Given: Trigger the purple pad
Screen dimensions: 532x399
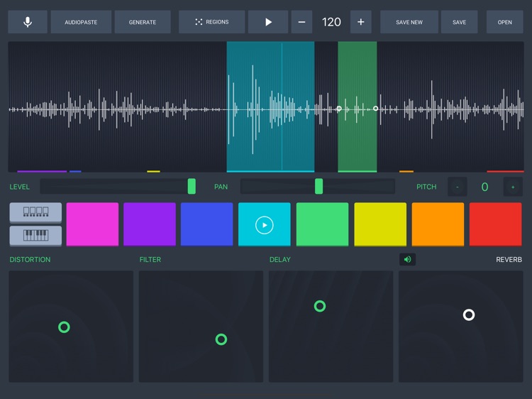Looking at the screenshot, I should click(150, 224).
